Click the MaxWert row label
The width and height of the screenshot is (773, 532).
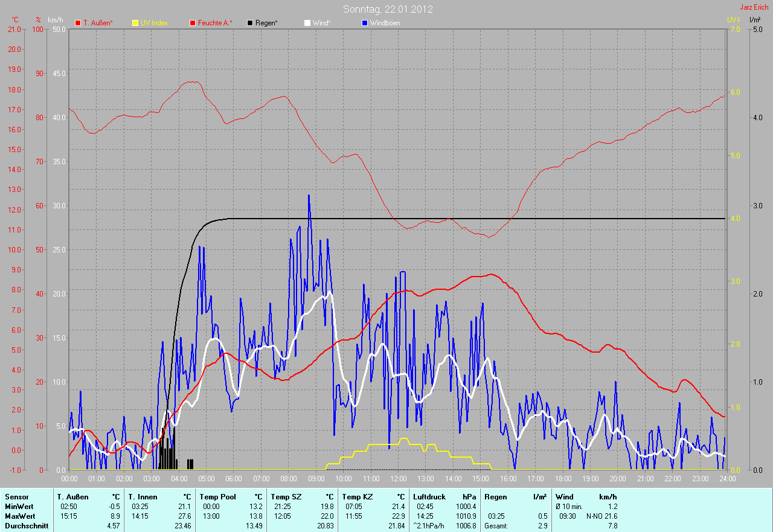pos(19,516)
